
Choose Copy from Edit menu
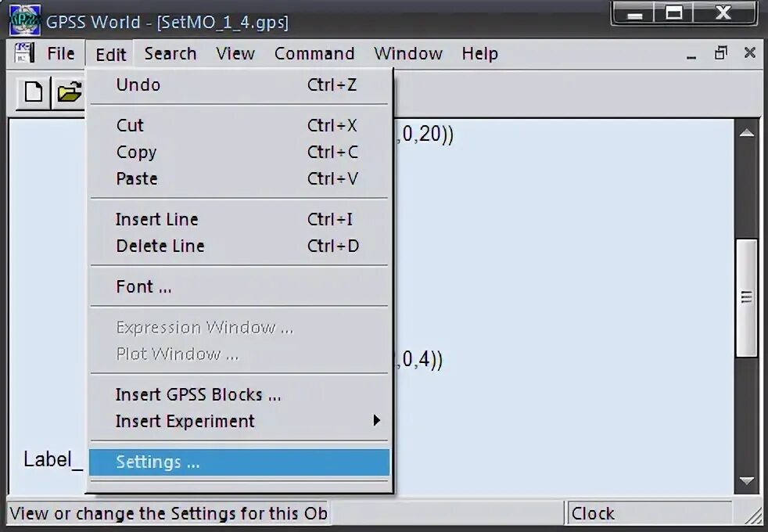click(239, 152)
